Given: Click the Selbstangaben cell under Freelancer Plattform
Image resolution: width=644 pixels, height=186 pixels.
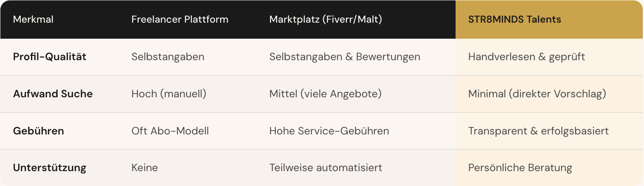Looking at the screenshot, I should pyautogui.click(x=168, y=57).
